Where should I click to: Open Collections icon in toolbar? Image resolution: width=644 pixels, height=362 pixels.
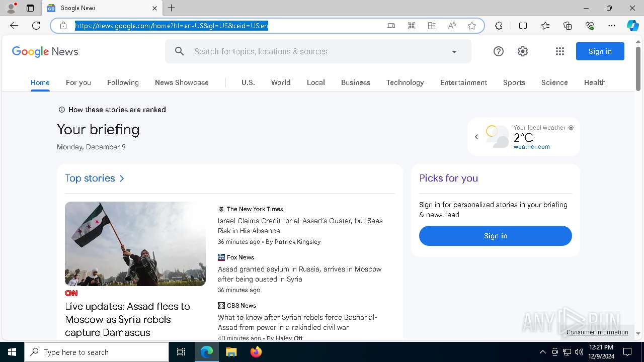[x=568, y=26]
